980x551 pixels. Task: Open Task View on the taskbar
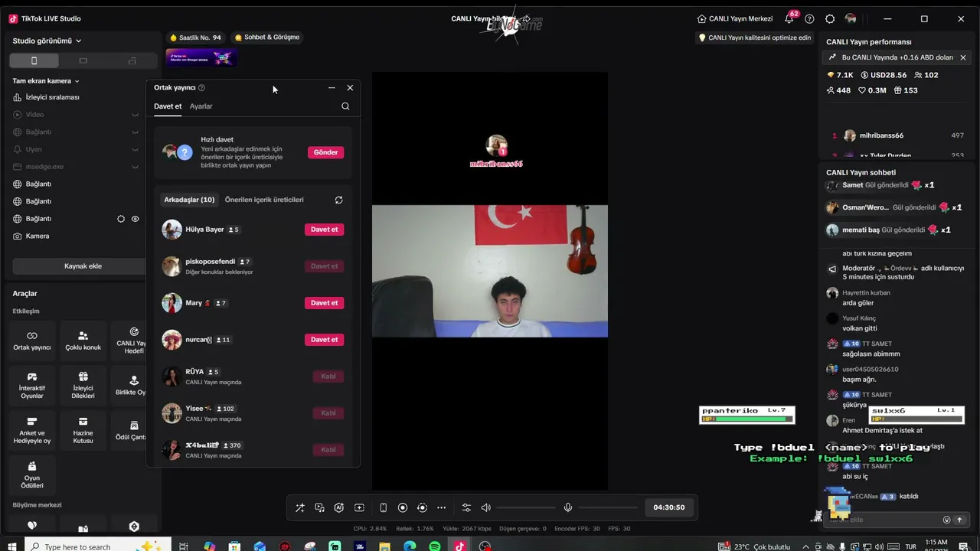[184, 546]
